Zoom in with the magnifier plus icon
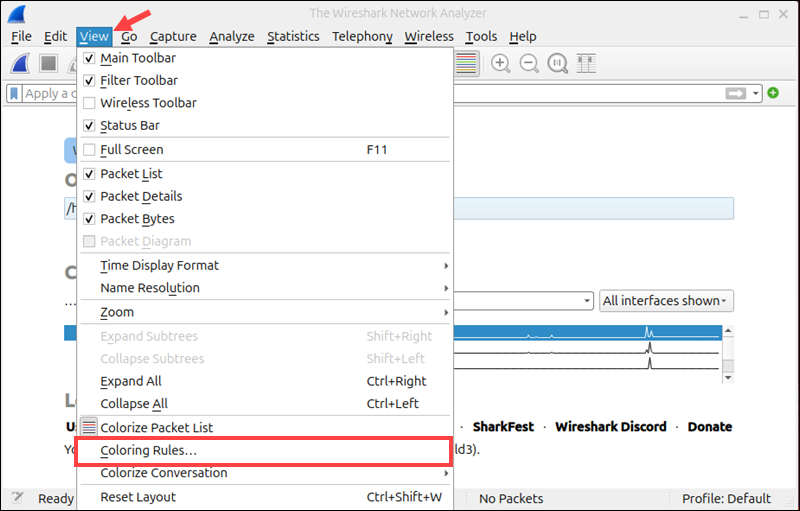 (501, 64)
